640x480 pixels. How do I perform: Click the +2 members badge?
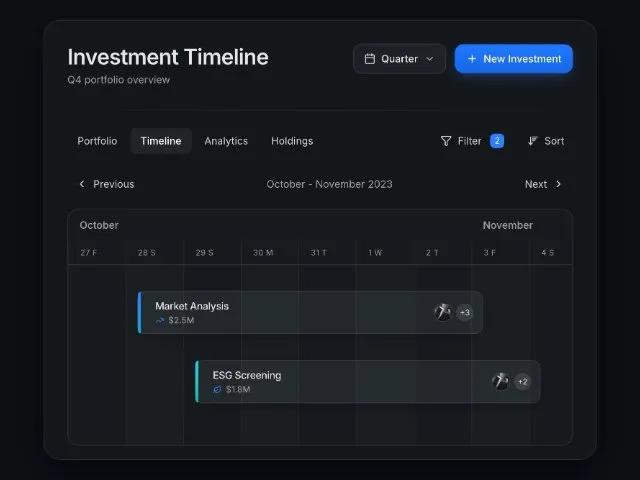[x=522, y=382]
